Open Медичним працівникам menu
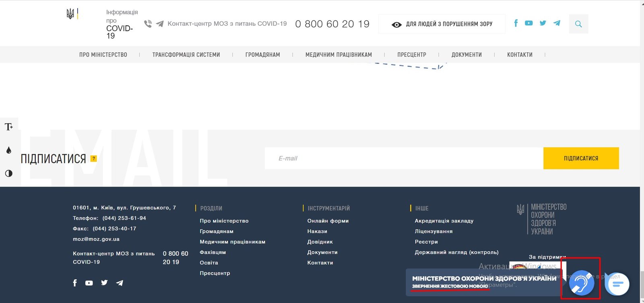The height and width of the screenshot is (303, 644). pyautogui.click(x=339, y=55)
